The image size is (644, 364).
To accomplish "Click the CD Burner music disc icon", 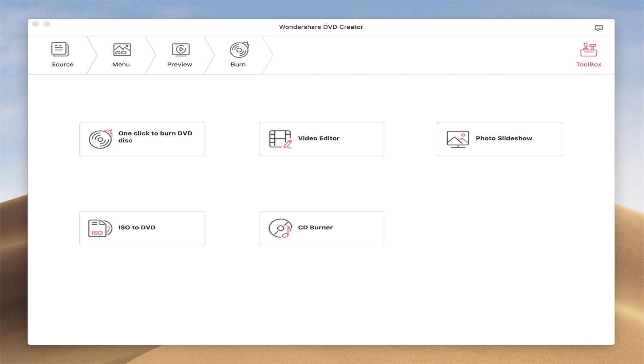I will click(280, 228).
